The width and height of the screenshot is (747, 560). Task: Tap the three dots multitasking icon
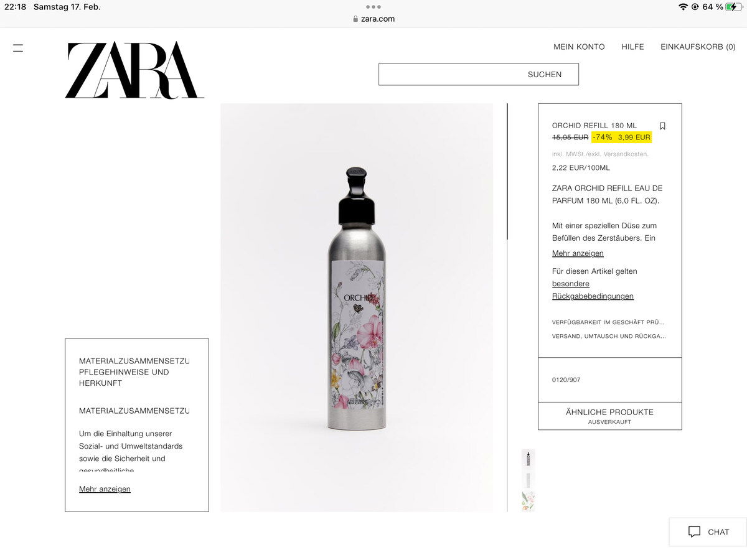374,7
